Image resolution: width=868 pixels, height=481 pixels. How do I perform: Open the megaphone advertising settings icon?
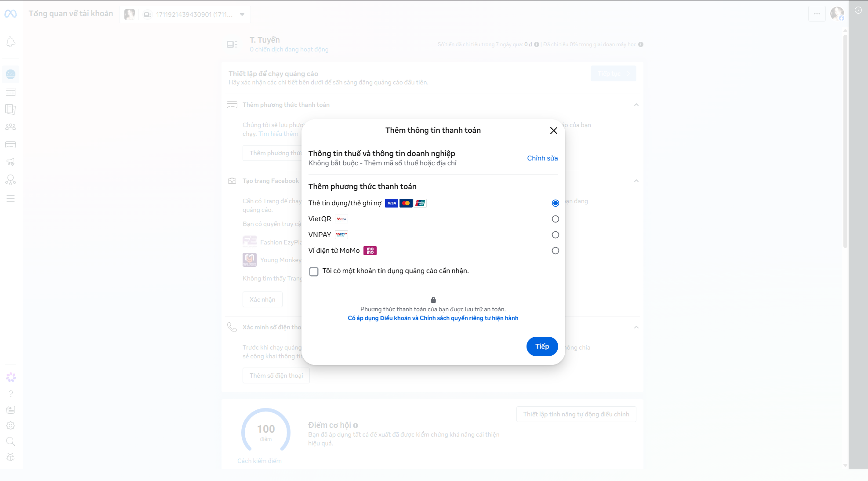(x=11, y=162)
